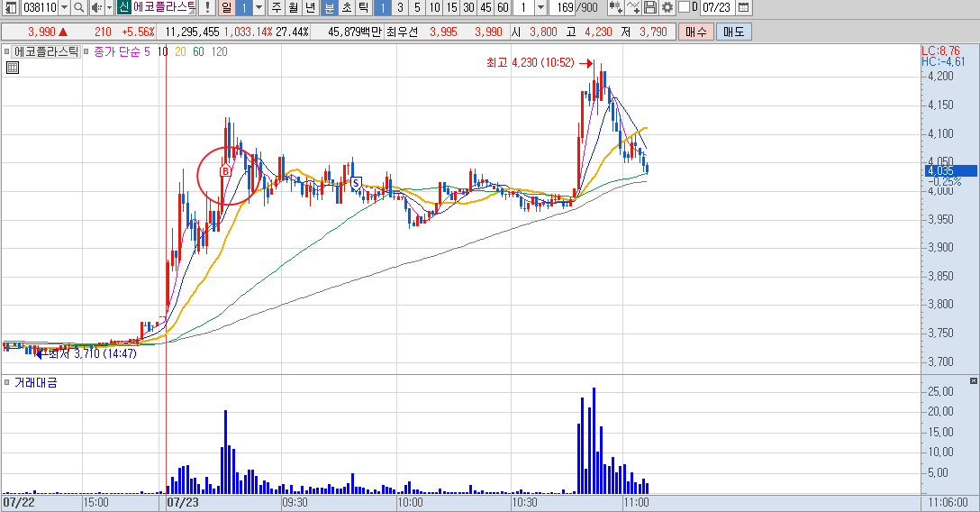Click the 최저 3,710 (14:47) low label
The width and height of the screenshot is (980, 512).
click(93, 354)
